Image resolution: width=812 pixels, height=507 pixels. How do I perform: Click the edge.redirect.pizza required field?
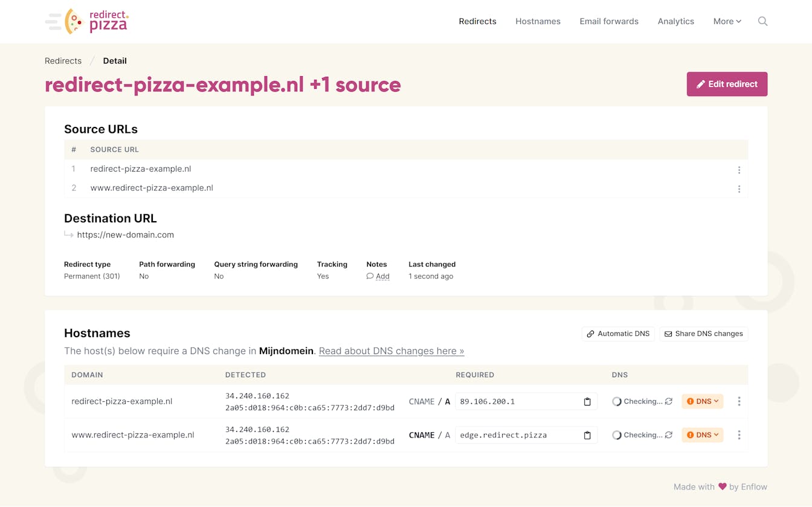(x=517, y=435)
